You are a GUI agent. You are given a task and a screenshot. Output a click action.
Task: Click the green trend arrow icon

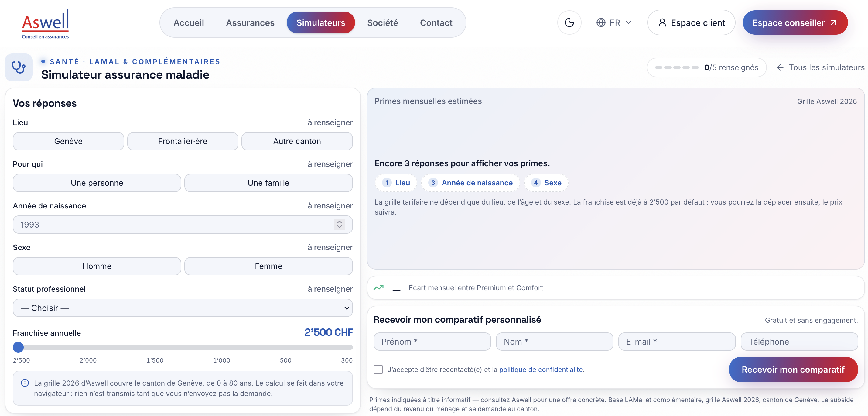(x=379, y=287)
